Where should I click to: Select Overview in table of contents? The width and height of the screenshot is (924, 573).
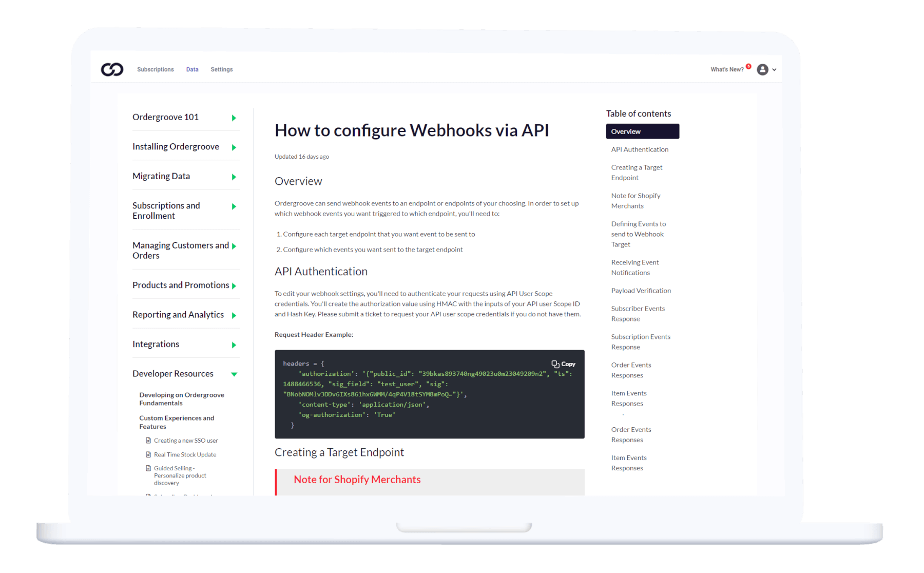pyautogui.click(x=643, y=131)
